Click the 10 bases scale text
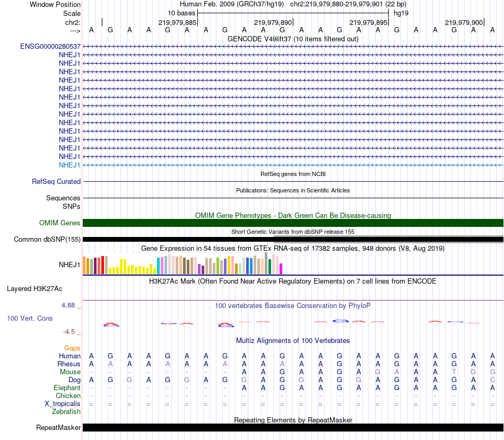 point(181,13)
